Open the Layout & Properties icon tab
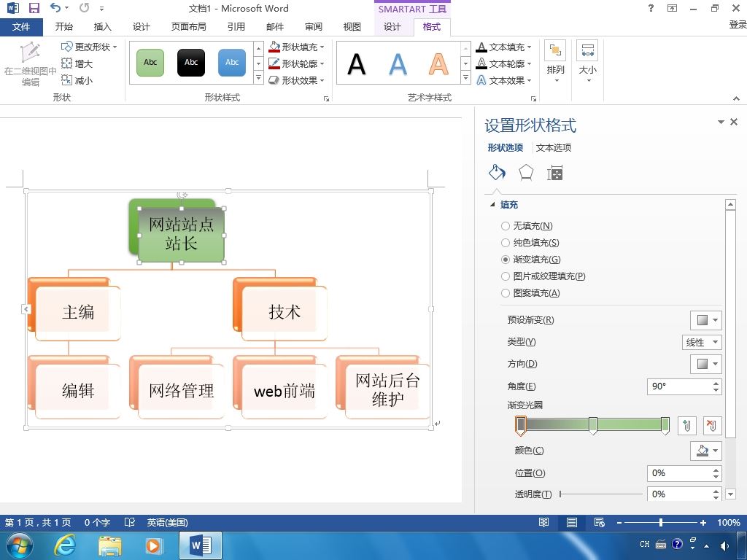The image size is (747, 560). point(555,173)
